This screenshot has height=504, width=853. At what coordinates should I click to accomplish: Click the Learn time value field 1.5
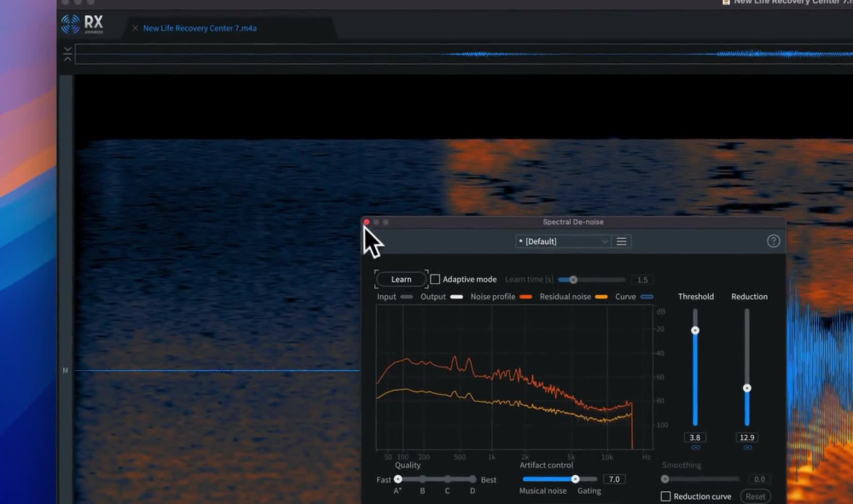642,280
